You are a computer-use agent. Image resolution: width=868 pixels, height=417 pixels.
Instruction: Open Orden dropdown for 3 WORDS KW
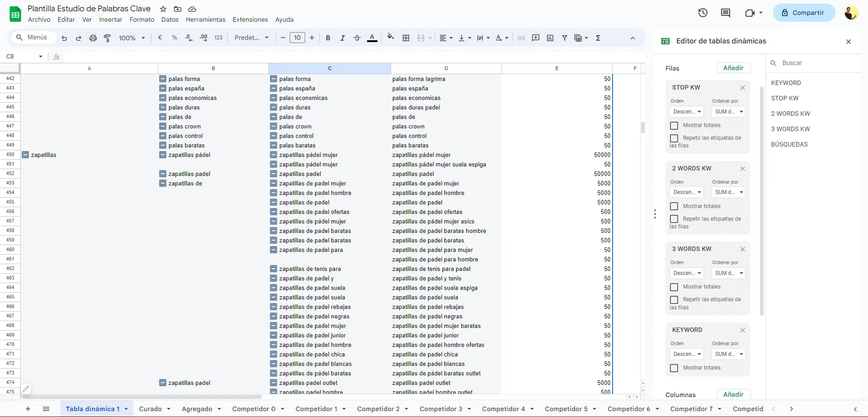click(686, 273)
